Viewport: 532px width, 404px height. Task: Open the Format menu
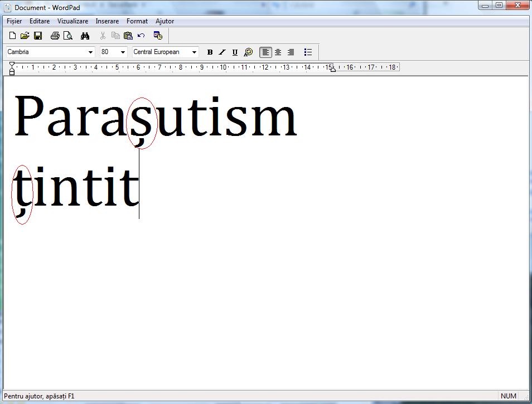pyautogui.click(x=137, y=21)
